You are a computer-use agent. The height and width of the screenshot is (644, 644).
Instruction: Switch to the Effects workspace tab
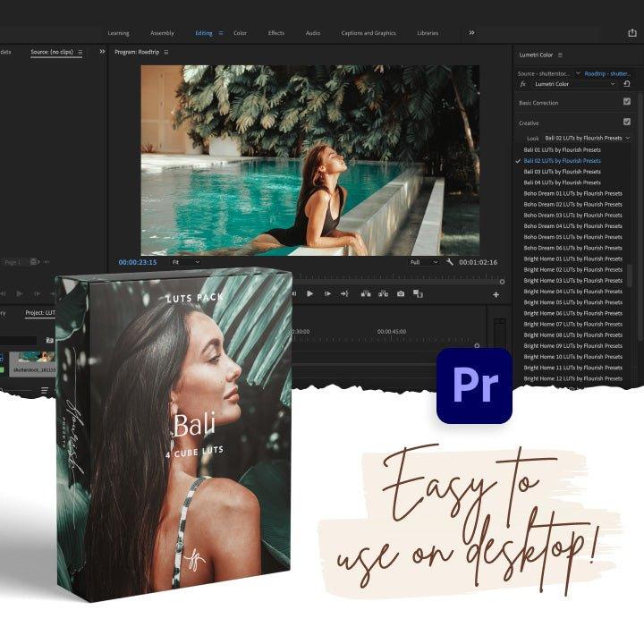(276, 33)
